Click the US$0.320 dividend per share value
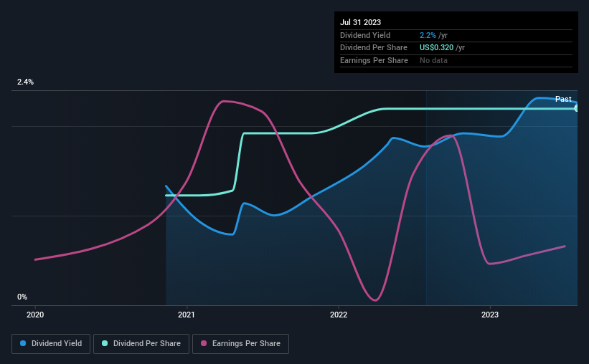 click(x=436, y=48)
